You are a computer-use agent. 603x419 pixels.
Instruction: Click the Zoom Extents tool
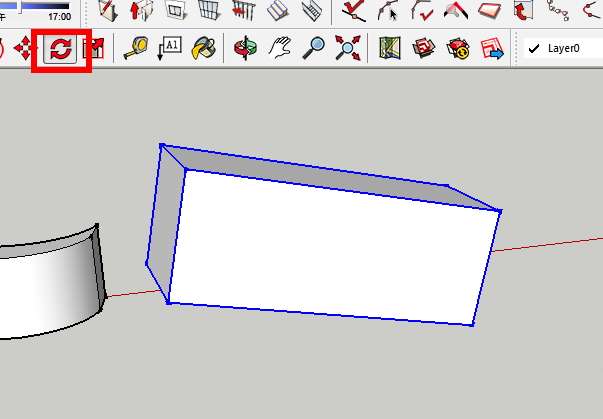348,48
